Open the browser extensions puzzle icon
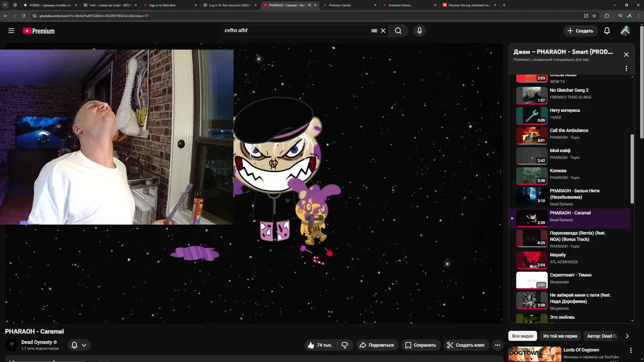644x362 pixels. point(607,16)
